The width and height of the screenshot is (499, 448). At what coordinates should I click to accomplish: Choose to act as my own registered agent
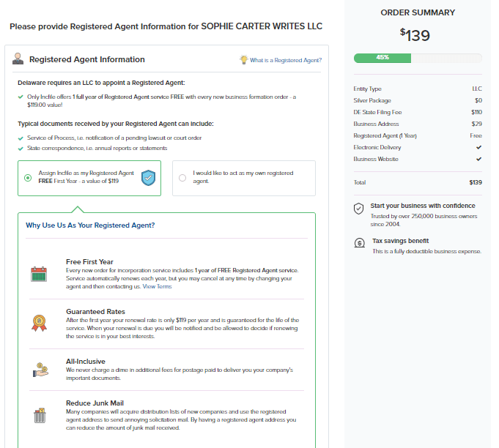pyautogui.click(x=182, y=177)
